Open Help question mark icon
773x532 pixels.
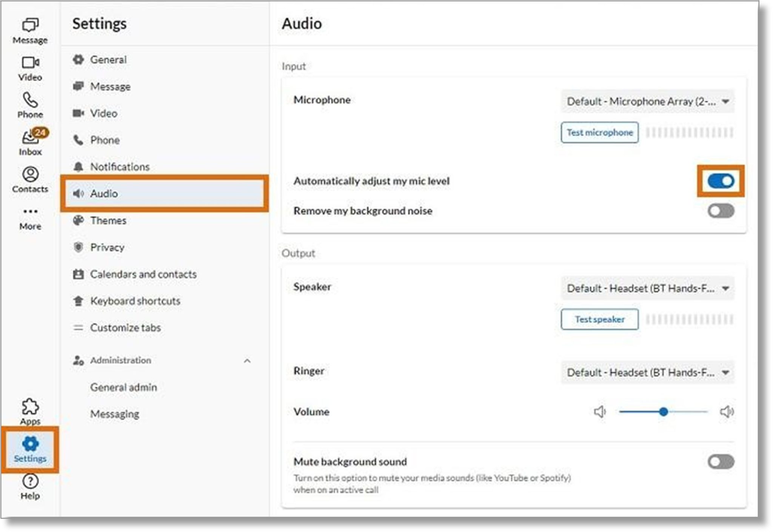click(x=30, y=487)
